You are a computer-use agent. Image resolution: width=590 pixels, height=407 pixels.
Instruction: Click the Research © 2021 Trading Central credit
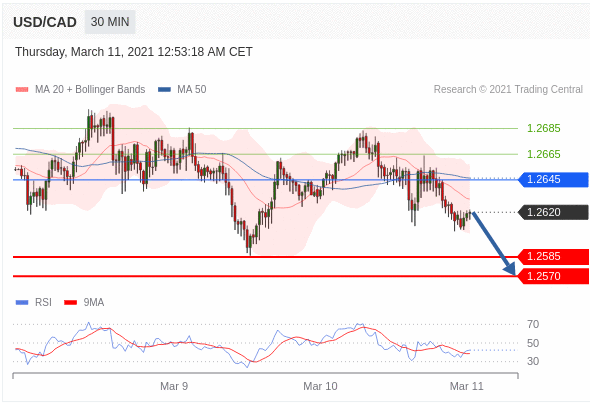click(x=508, y=90)
